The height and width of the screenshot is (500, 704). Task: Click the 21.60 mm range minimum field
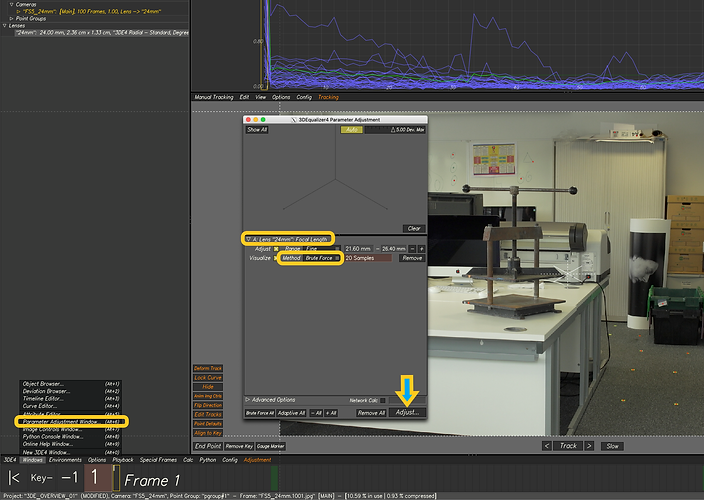point(358,249)
